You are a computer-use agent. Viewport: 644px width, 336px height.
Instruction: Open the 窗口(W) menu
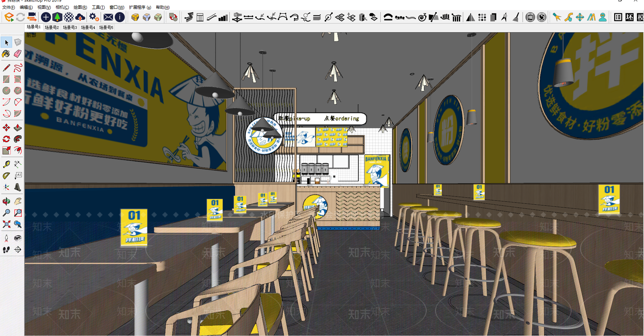coord(117,7)
